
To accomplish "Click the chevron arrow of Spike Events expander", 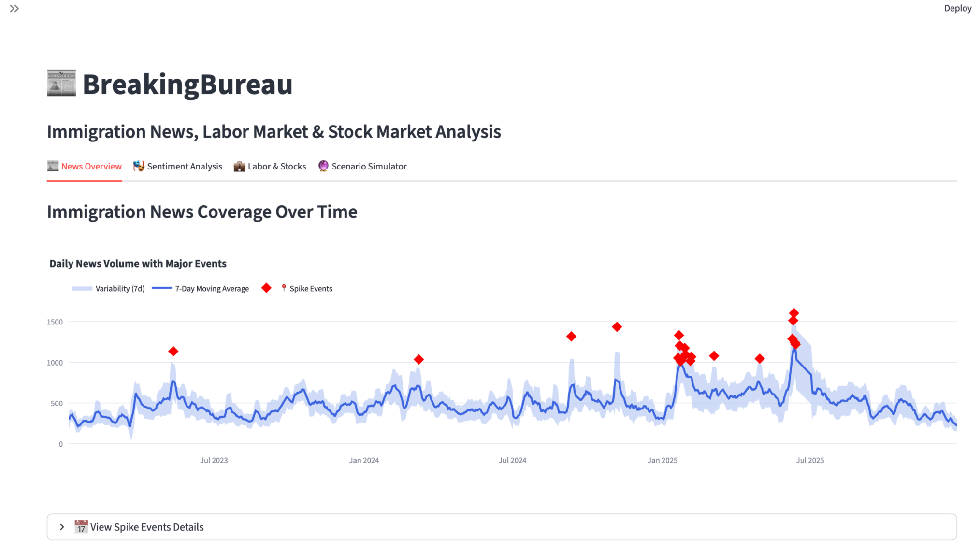I will pyautogui.click(x=62, y=527).
